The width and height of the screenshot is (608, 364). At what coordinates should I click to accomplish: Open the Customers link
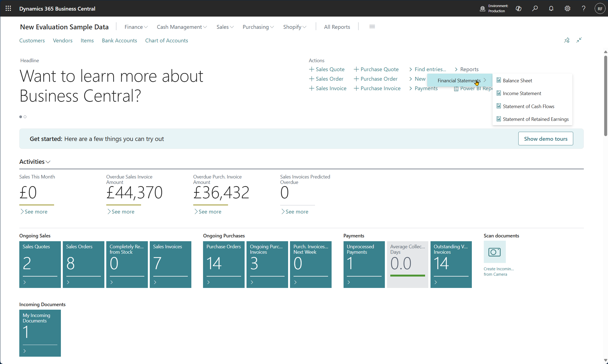click(32, 40)
